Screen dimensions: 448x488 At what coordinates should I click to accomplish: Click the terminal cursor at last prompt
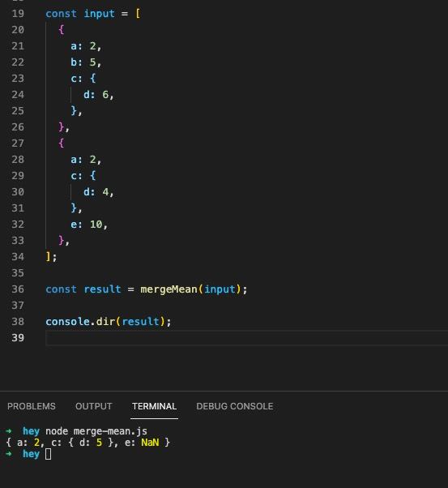pyautogui.click(x=49, y=454)
